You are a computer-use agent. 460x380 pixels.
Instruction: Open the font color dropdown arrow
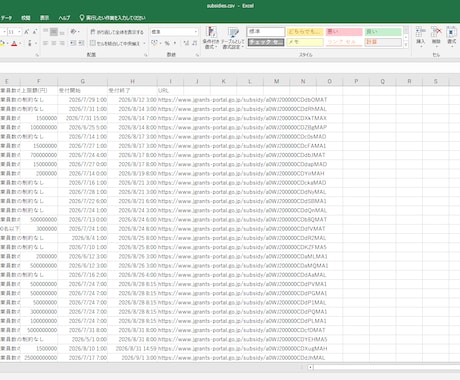(20, 43)
